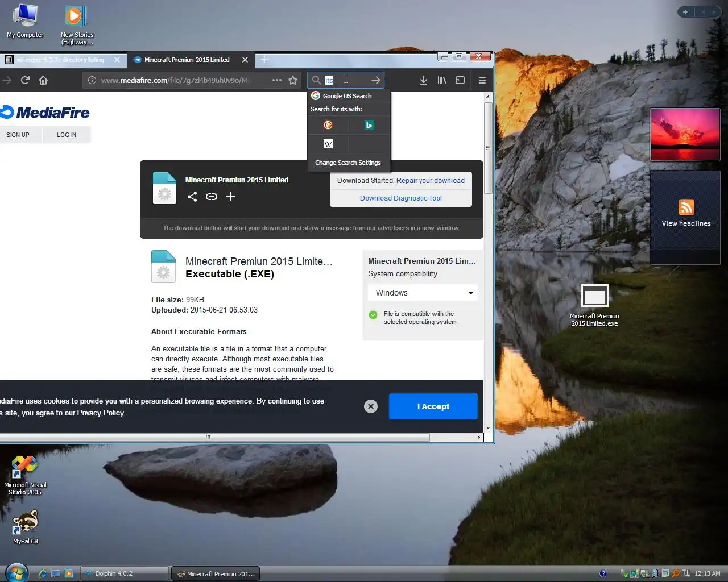Viewport: 728px width, 582px height.
Task: Click the help question mark tray icon
Action: coord(603,573)
